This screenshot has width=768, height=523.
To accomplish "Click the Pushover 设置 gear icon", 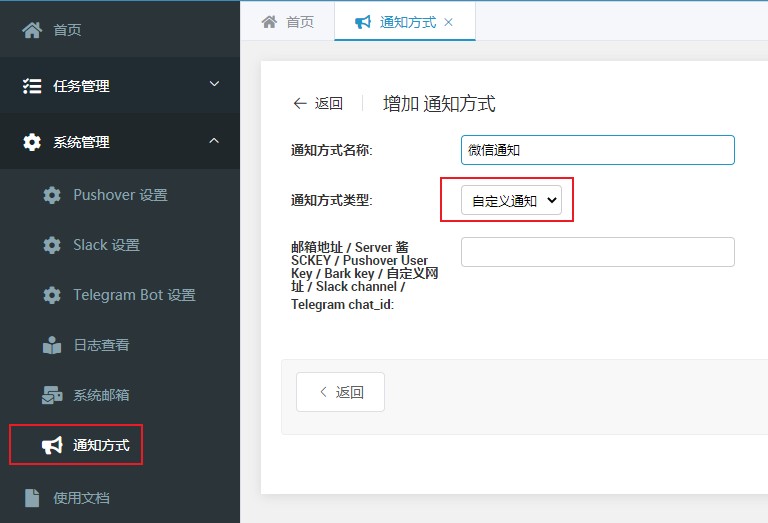I will pos(52,195).
